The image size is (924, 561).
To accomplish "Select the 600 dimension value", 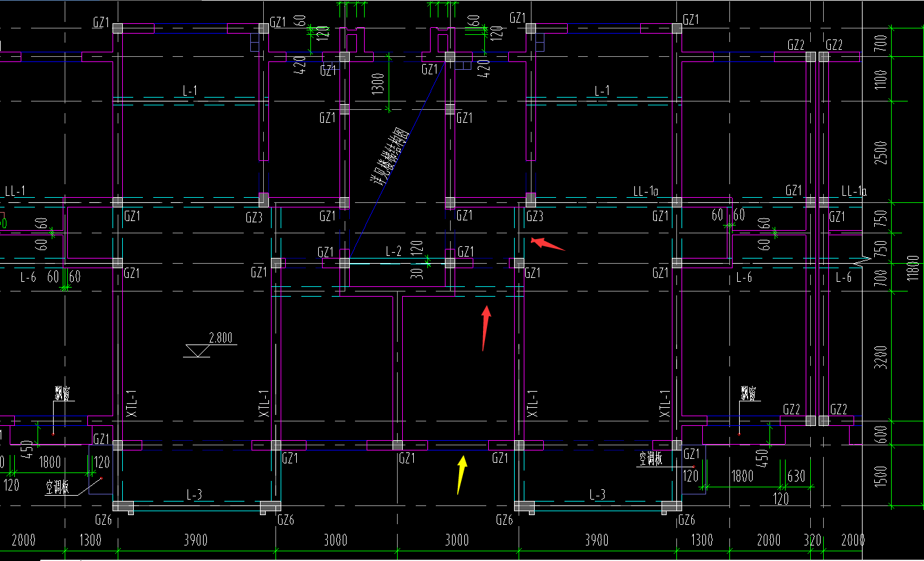I will pos(881,434).
